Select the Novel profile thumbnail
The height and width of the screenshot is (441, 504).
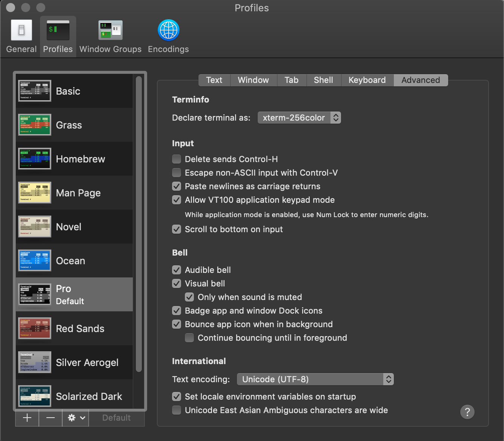click(35, 227)
